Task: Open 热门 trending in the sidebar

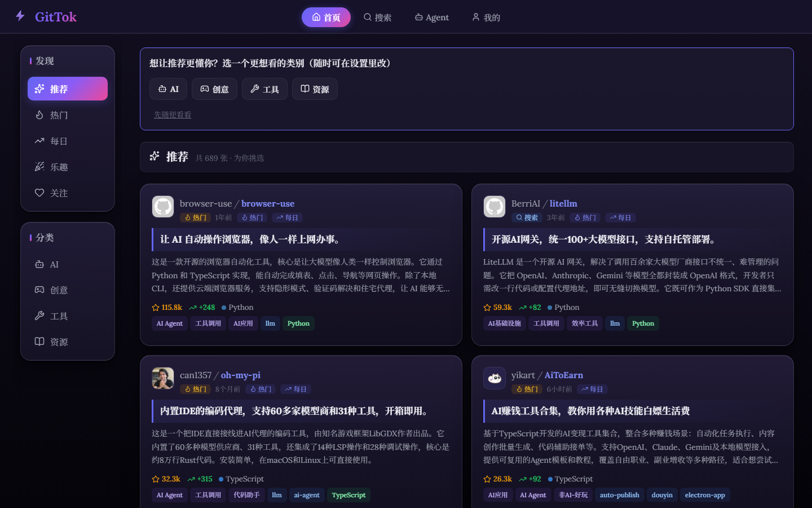Action: point(68,115)
